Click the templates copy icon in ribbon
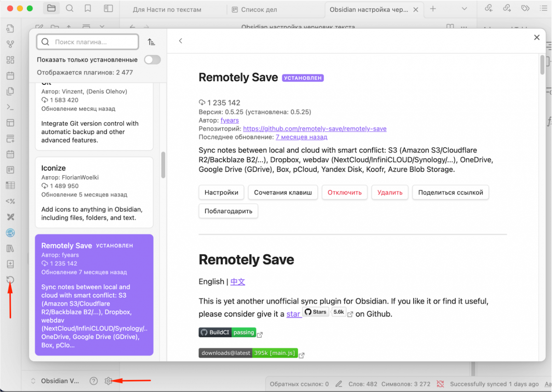The image size is (552, 392). [10, 91]
